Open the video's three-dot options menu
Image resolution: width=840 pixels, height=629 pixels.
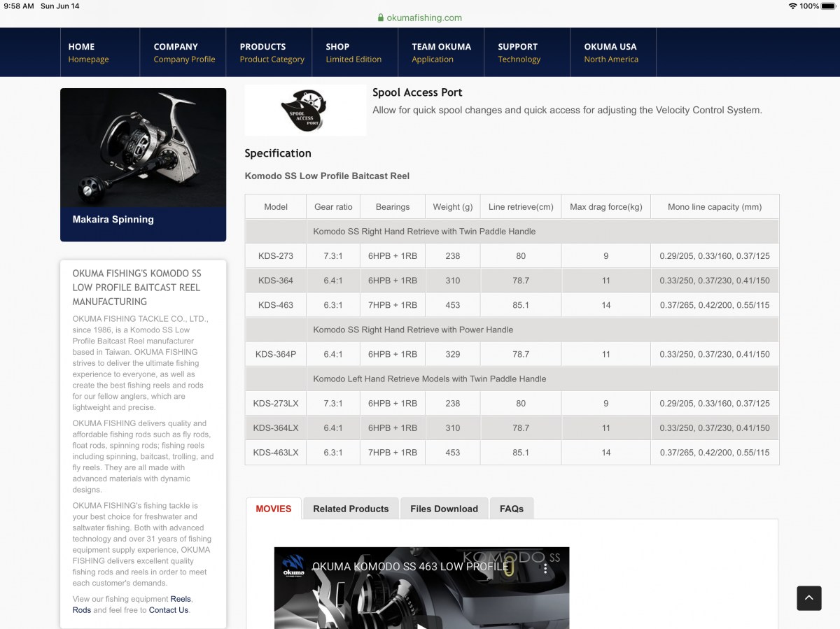click(545, 568)
